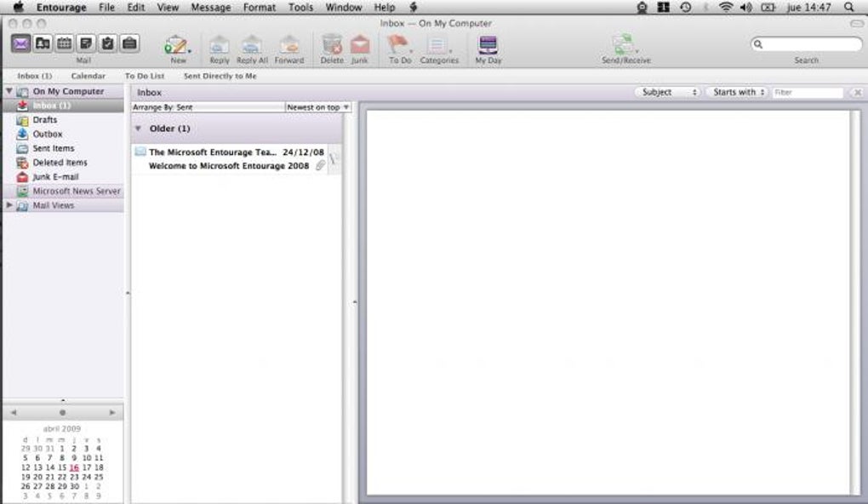Collapse the Older (1) message group
This screenshot has width=868, height=504.
139,129
